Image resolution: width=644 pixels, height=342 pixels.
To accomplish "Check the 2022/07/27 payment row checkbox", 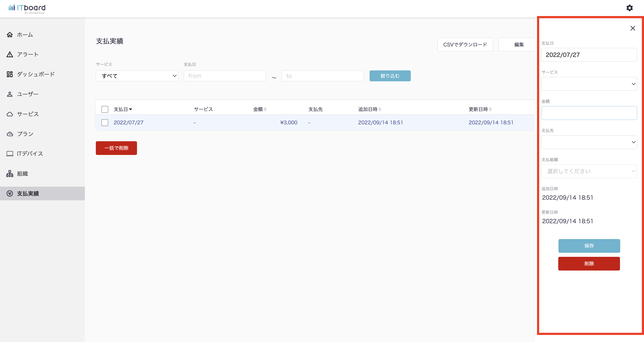I will (x=105, y=122).
